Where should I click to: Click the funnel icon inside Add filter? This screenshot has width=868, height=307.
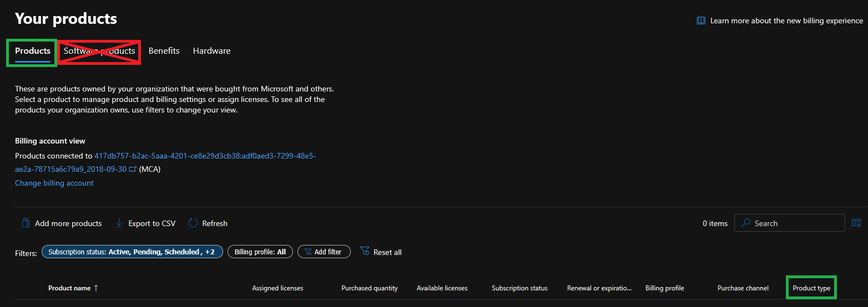tap(308, 252)
